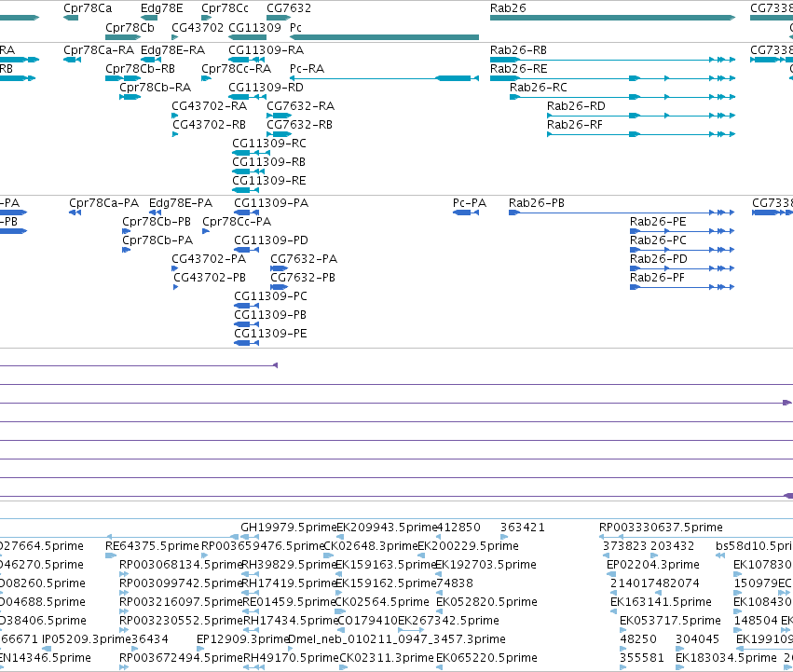Click EST label GH19979.5prime
Image resolution: width=793 pixels, height=672 pixels.
(x=288, y=528)
